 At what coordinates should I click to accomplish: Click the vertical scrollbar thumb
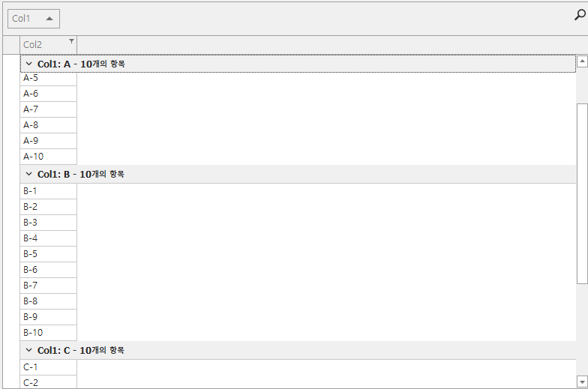[582, 193]
